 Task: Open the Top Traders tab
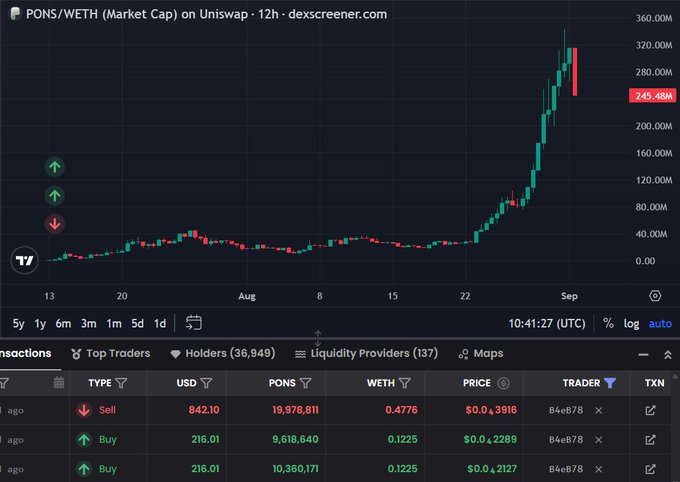point(111,354)
